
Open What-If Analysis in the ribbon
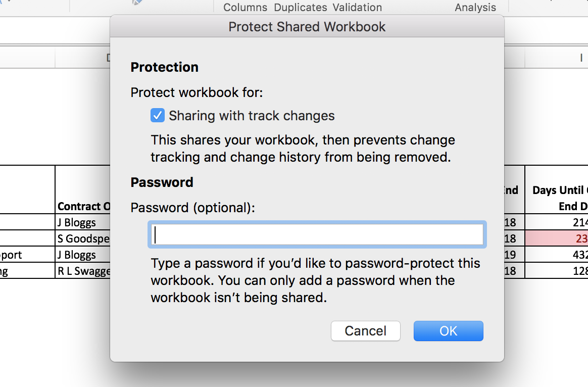(x=475, y=7)
